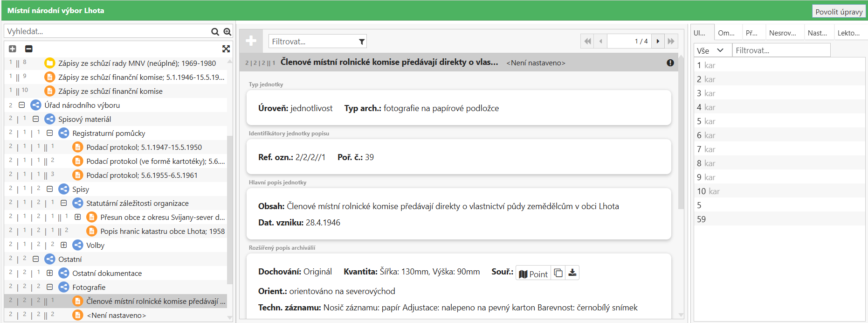Screen dimensions: 868x323
Task: Click the large plus add-item icon
Action: click(251, 41)
